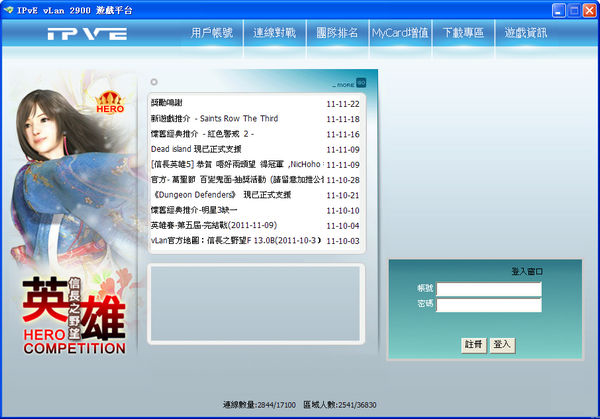600x419 pixels.
Task: Open the vLan官方地圖 信長之野望F news link
Action: point(235,240)
